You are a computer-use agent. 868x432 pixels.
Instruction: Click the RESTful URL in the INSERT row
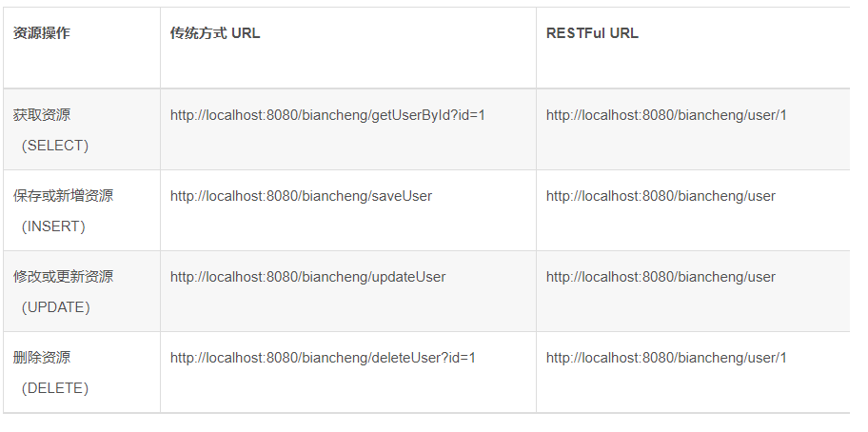click(661, 196)
